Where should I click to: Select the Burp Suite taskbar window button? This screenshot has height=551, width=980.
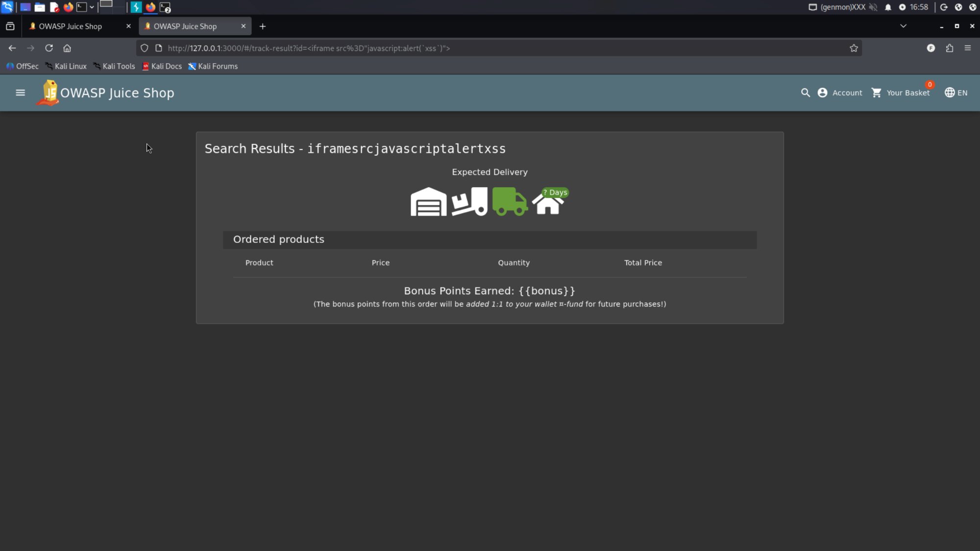point(136,7)
